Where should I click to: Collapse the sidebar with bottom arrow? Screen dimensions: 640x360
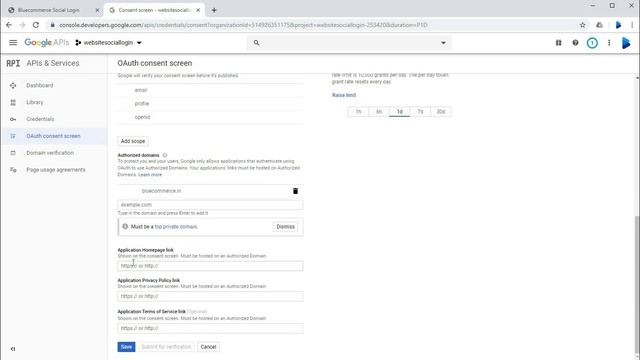point(13,349)
